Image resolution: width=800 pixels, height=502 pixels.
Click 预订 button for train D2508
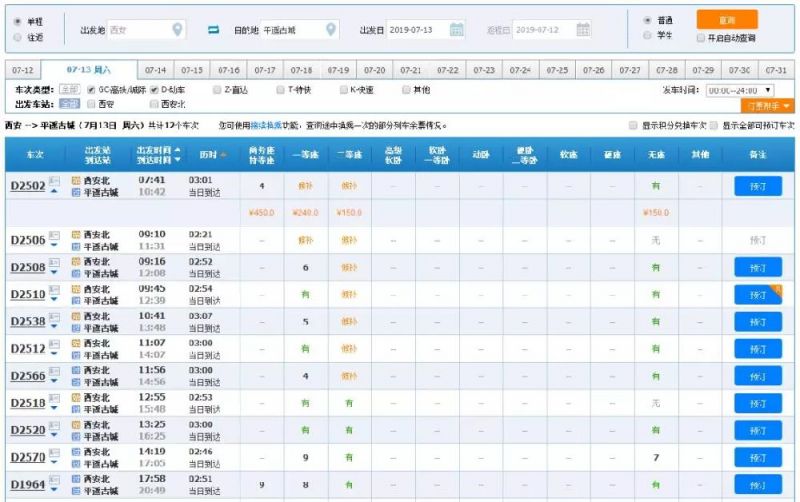(x=758, y=268)
